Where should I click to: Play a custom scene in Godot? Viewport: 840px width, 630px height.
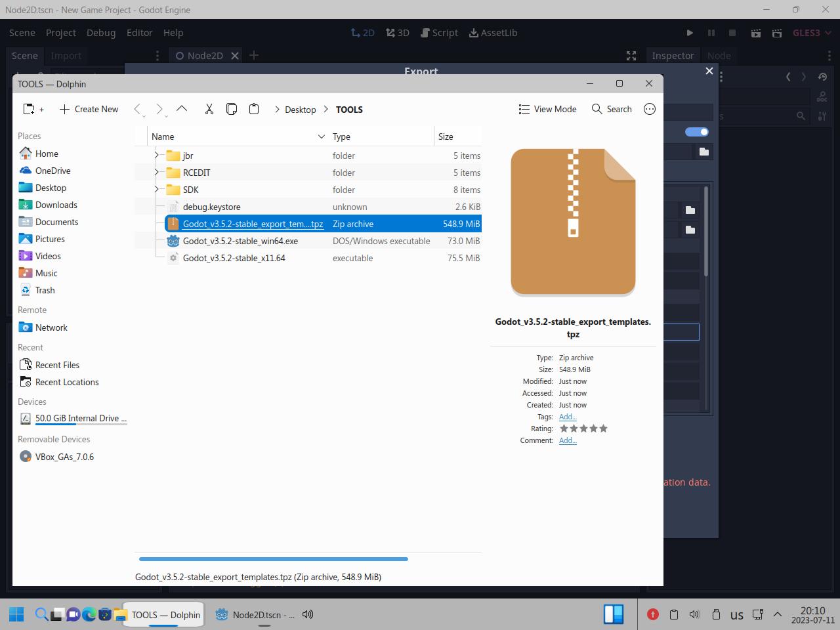tap(777, 33)
